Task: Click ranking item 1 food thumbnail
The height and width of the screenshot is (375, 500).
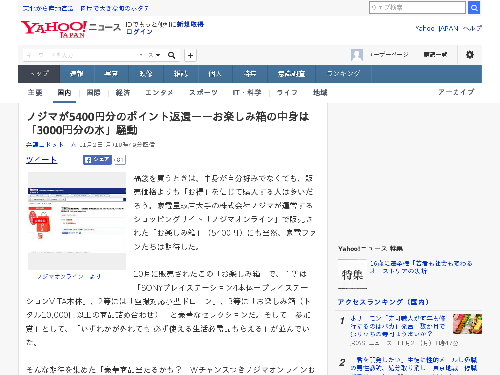Action: tap(467, 324)
